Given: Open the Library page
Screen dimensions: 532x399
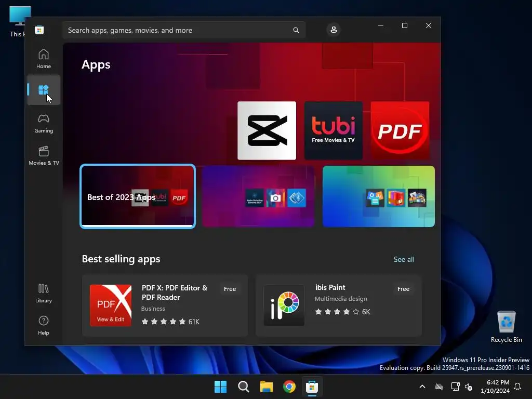Looking at the screenshot, I should 44,294.
